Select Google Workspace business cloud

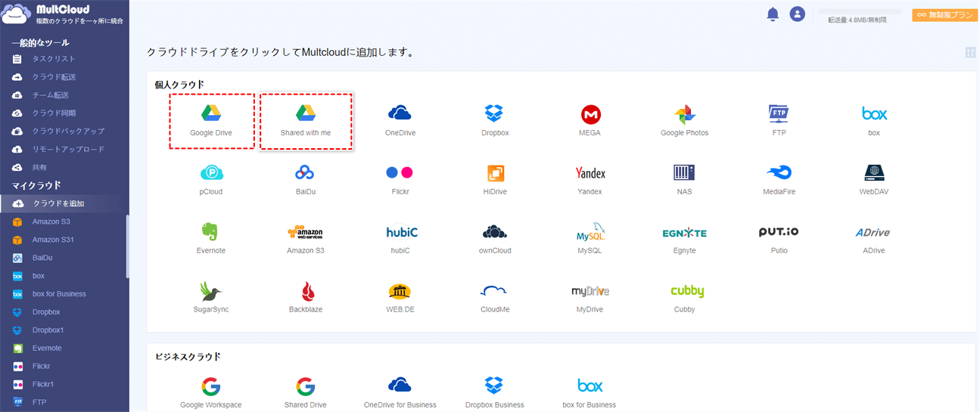pos(211,393)
